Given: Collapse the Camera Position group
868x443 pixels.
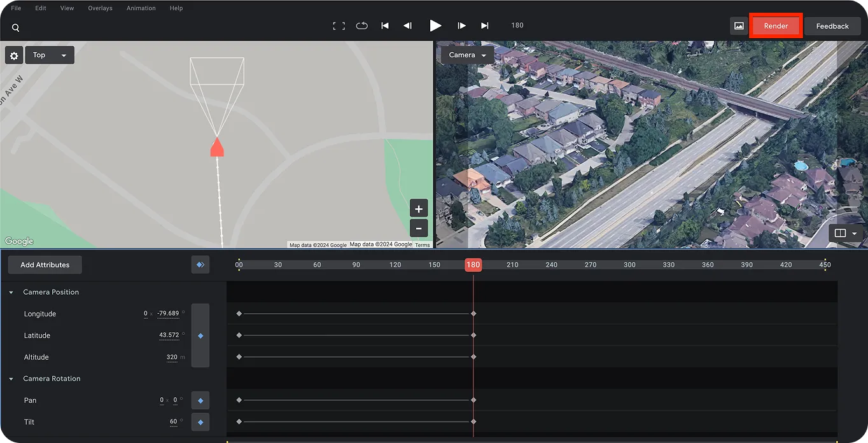Looking at the screenshot, I should 11,292.
